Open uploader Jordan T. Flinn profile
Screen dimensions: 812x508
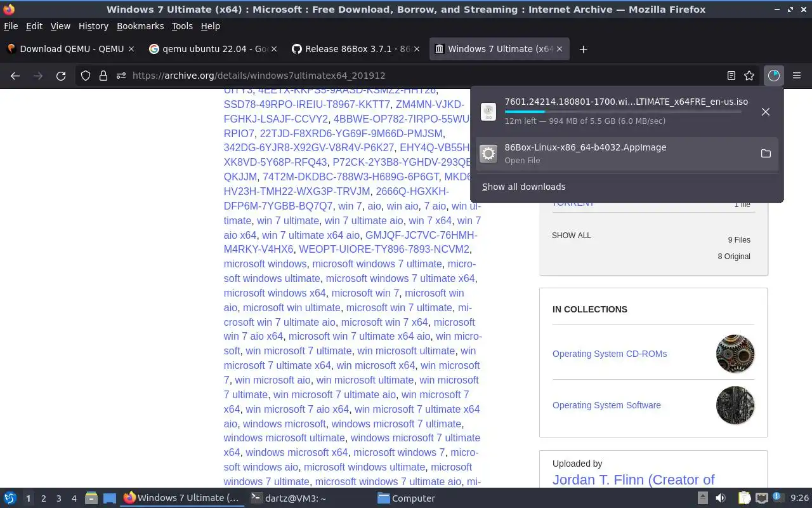(x=633, y=480)
